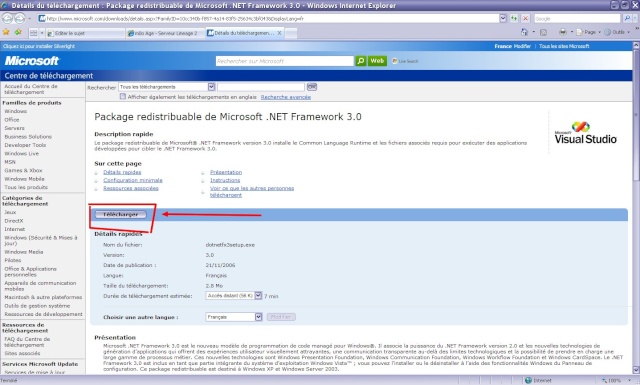Jump to Détails rapides link
Screen dimensions: 640x385
[x=122, y=172]
